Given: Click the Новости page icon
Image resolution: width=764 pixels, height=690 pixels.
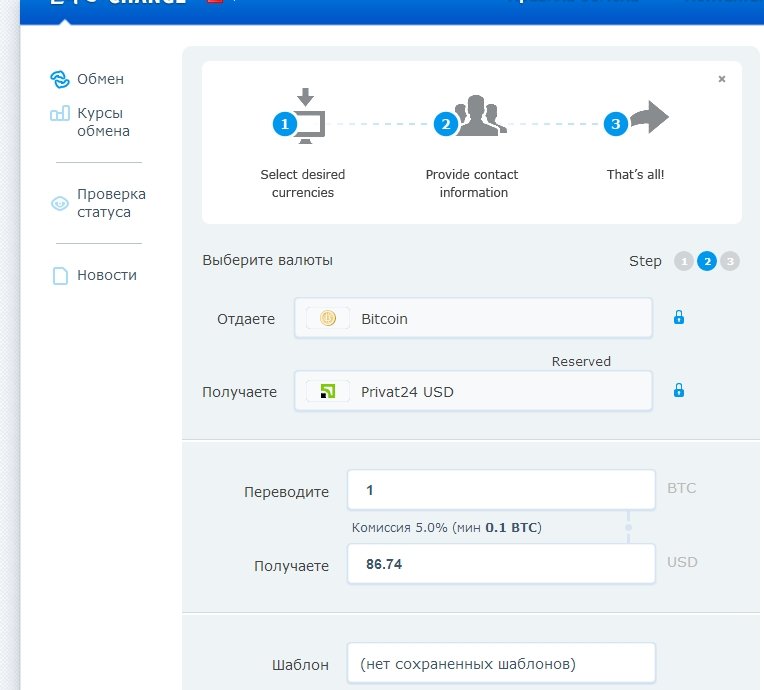Looking at the screenshot, I should [60, 276].
